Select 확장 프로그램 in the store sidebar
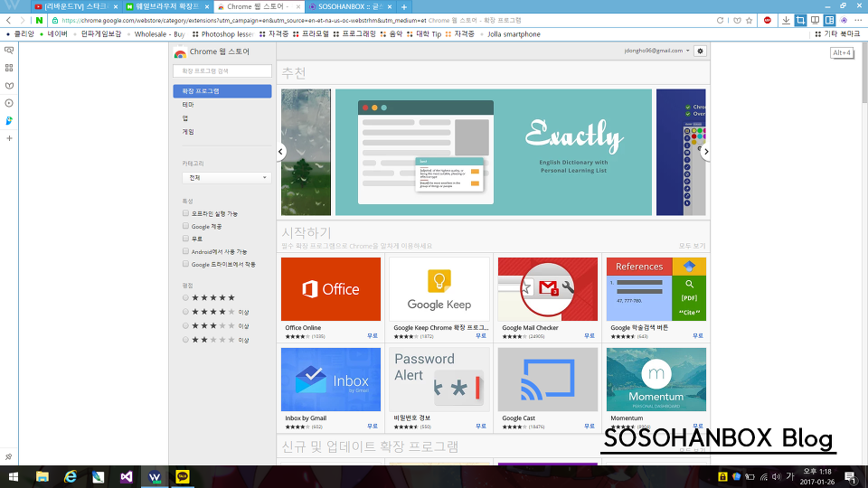The image size is (868, 488). [222, 90]
